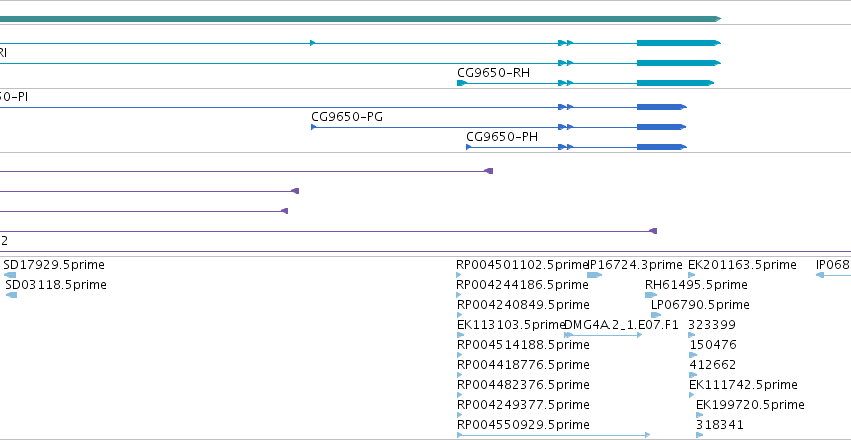Click the SD17929.5prime EST label
The width and height of the screenshot is (851, 440).
tap(54, 265)
